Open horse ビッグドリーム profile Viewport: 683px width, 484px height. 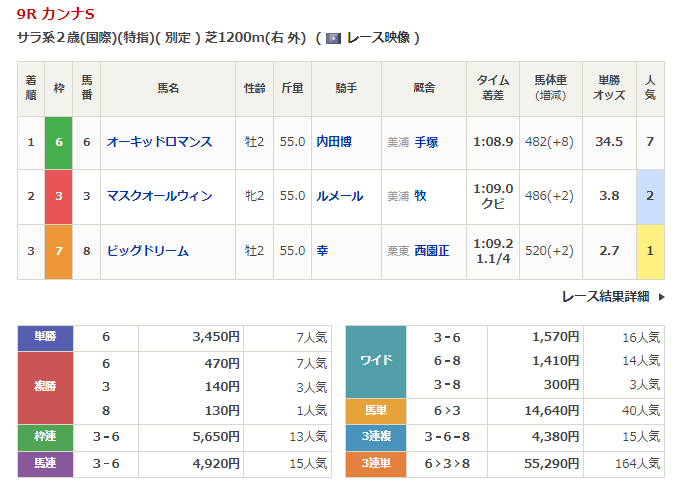pyautogui.click(x=147, y=251)
